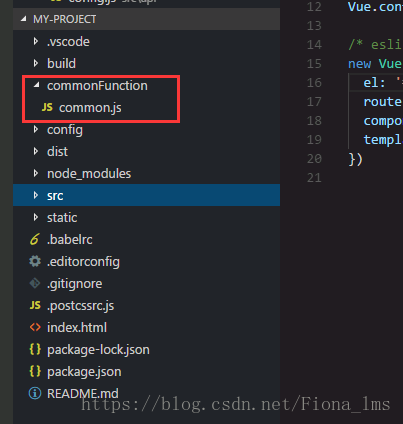Expand the node_modules folder arrow

point(36,173)
